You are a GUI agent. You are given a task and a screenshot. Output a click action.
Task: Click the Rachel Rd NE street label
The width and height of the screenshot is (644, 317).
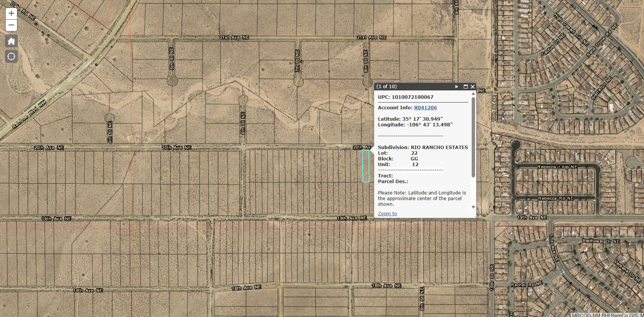(526, 284)
